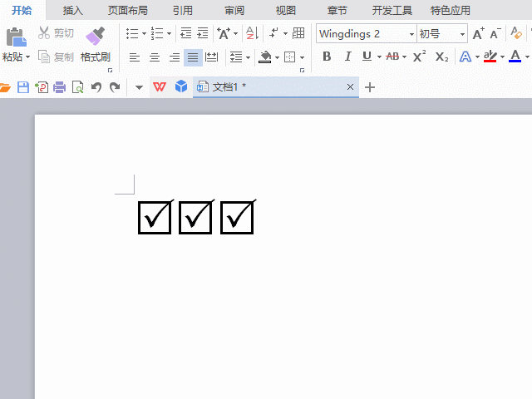Apply subscript X₂ formatting

(441, 57)
